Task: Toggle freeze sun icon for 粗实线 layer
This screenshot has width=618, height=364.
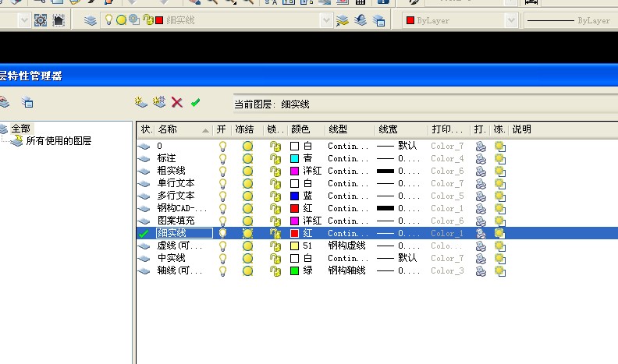Action: [x=247, y=171]
